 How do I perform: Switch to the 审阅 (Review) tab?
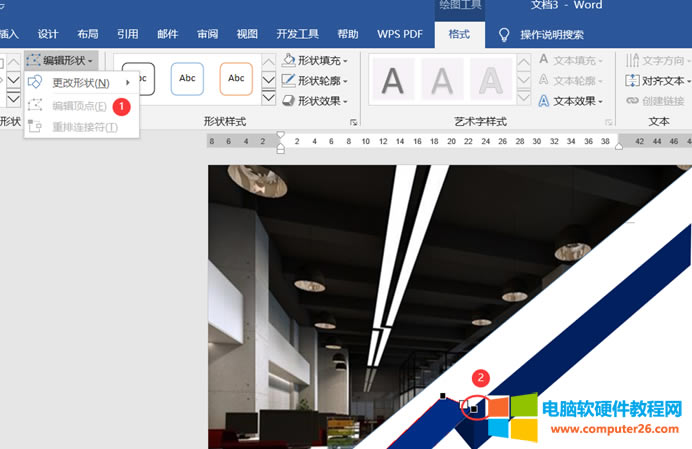tap(207, 34)
